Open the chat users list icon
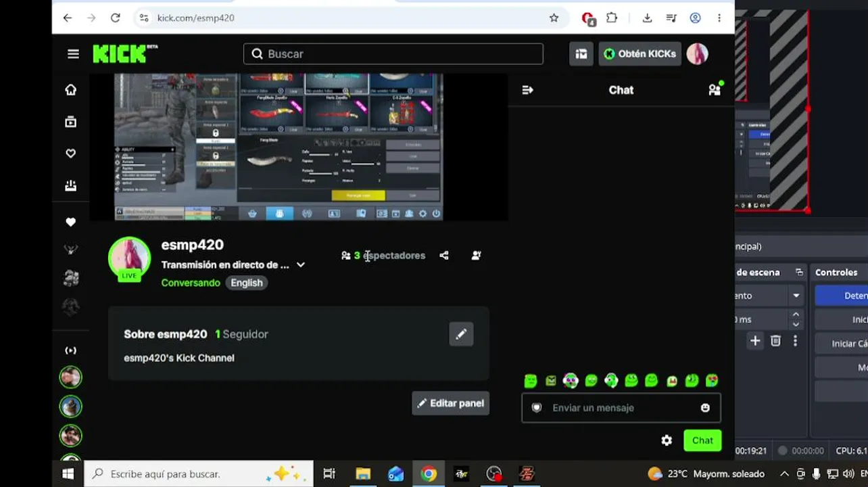Screen dimensions: 868x487 [715, 89]
